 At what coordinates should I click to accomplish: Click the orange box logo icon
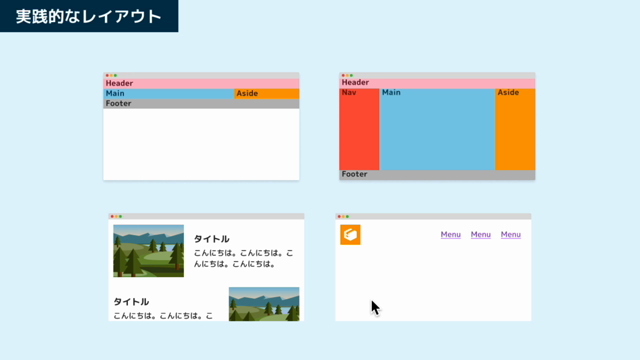(x=350, y=235)
